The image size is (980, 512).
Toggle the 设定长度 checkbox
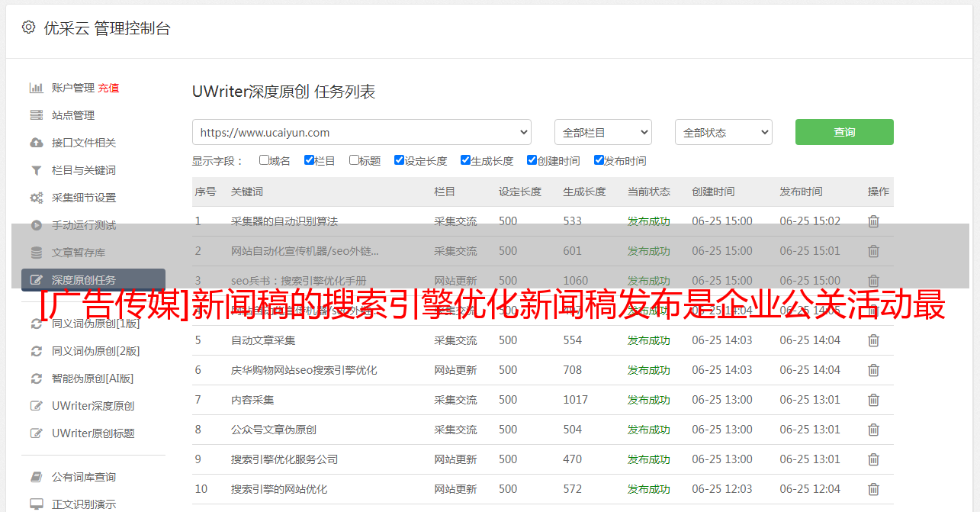[399, 160]
